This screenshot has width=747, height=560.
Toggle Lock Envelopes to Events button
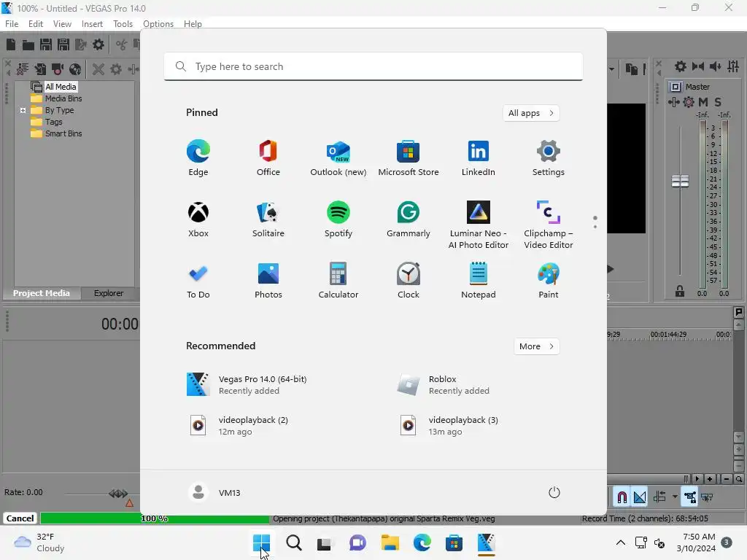pos(690,497)
